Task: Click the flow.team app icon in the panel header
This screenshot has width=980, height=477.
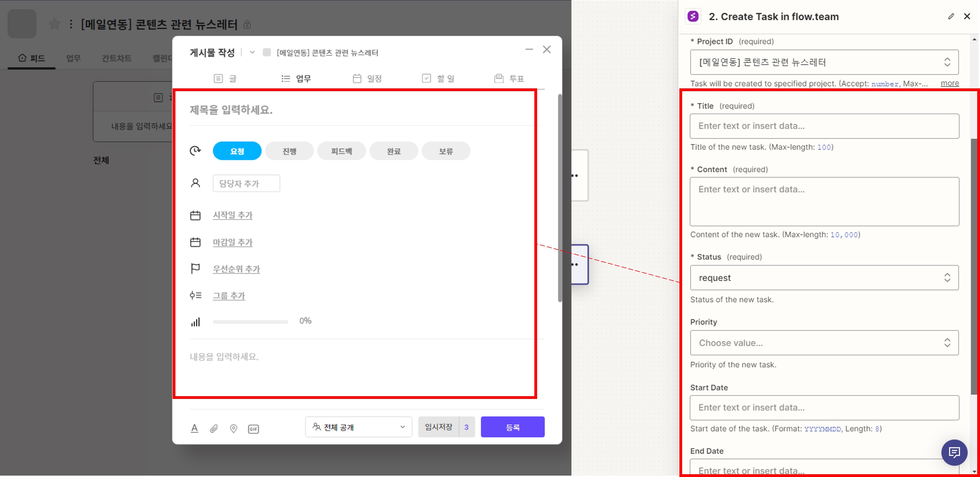Action: coord(693,16)
